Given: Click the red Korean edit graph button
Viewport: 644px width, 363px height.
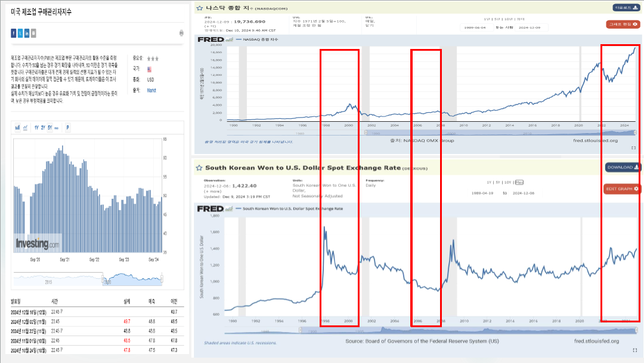Looking at the screenshot, I should pos(623,24).
